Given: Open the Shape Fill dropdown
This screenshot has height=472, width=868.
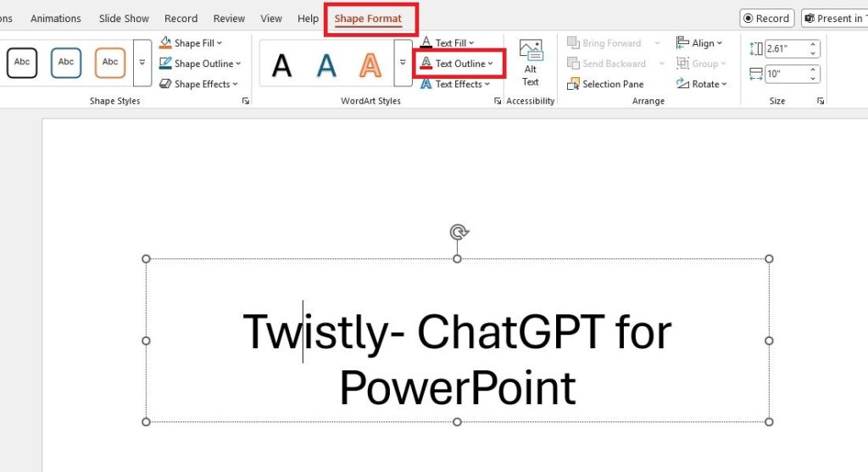Looking at the screenshot, I should [191, 42].
